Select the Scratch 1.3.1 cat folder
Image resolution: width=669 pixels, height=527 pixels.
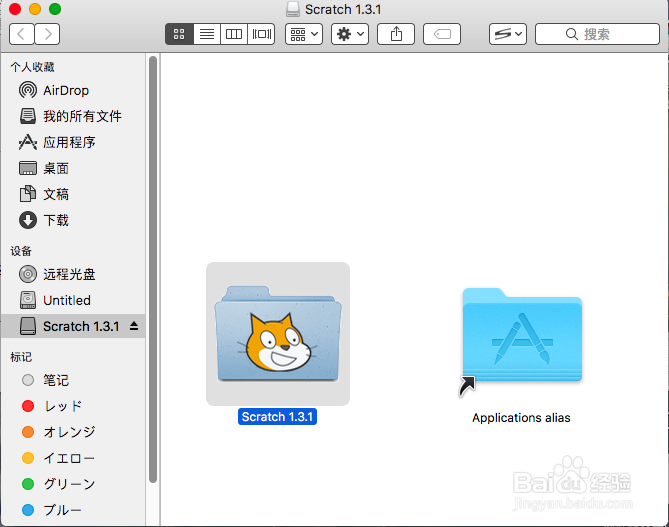(x=278, y=334)
